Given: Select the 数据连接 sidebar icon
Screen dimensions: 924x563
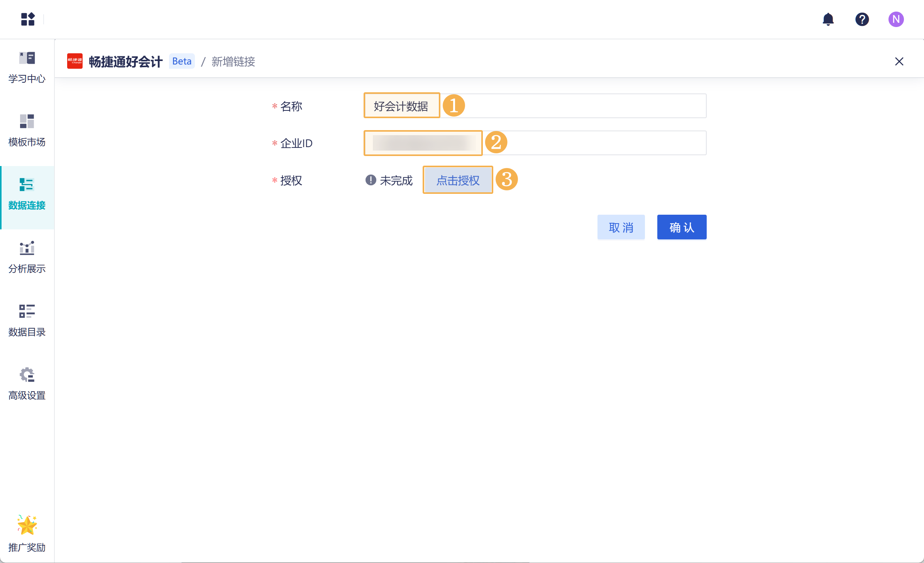Looking at the screenshot, I should click(26, 193).
